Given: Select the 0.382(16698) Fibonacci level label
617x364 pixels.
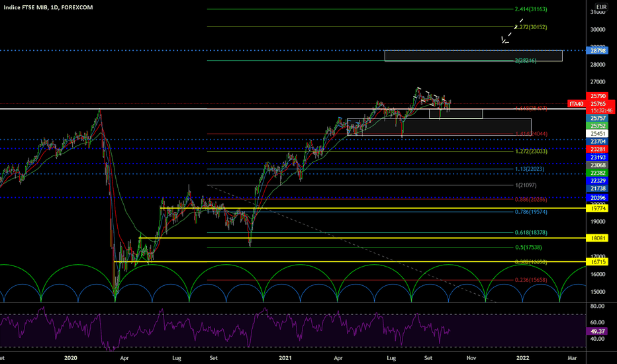Looking at the screenshot, I should click(x=531, y=261).
